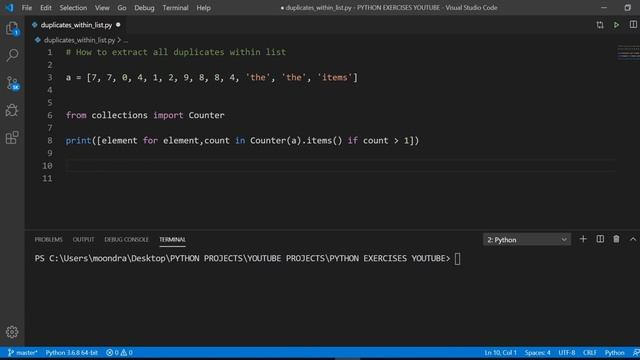
Task: Click breadcrumb ellipsis after file name
Action: point(126,40)
